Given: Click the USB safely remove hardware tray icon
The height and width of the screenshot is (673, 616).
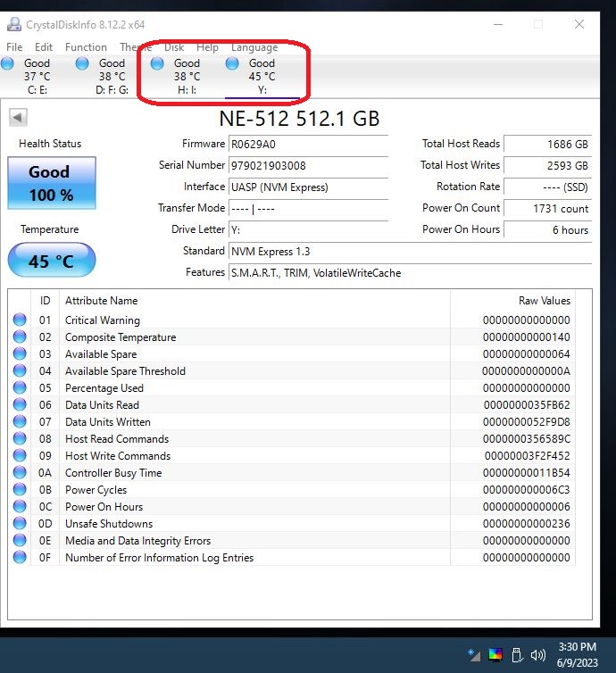Looking at the screenshot, I should click(517, 655).
